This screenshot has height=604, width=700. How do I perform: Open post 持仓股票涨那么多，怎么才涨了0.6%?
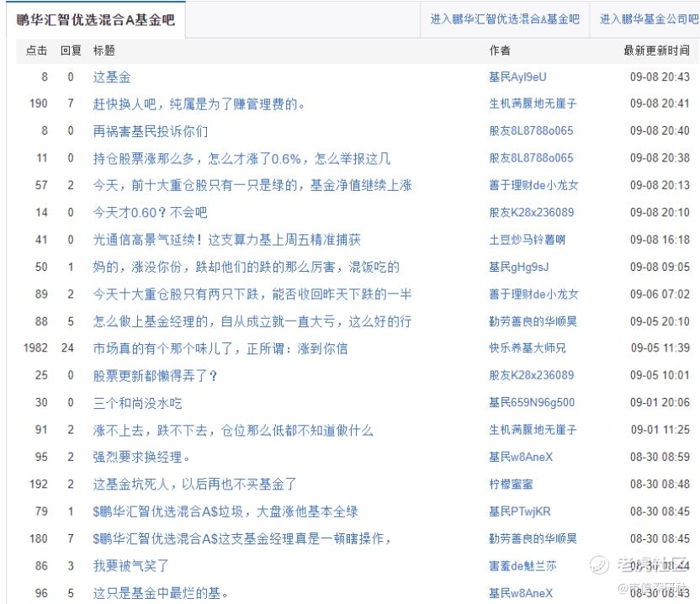pos(241,158)
